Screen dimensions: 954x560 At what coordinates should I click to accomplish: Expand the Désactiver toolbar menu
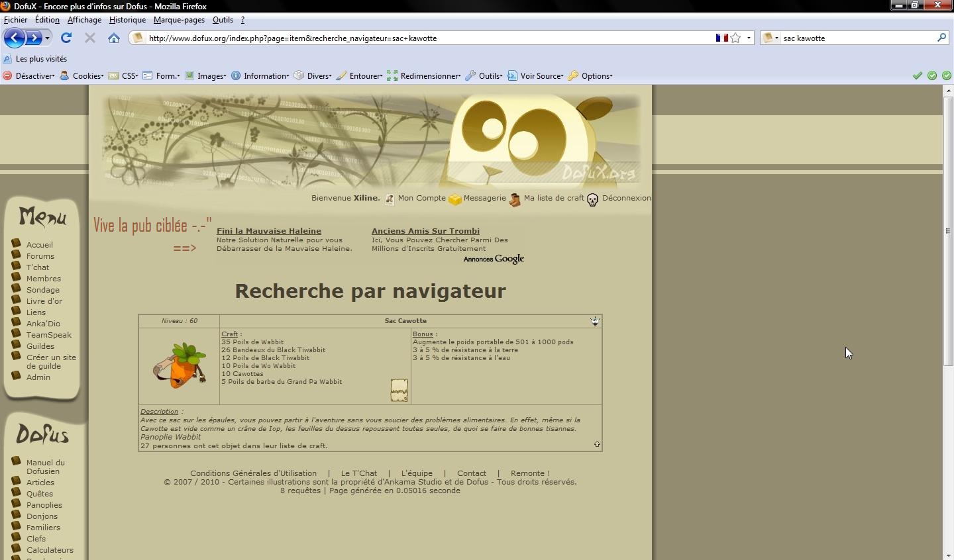[28, 75]
